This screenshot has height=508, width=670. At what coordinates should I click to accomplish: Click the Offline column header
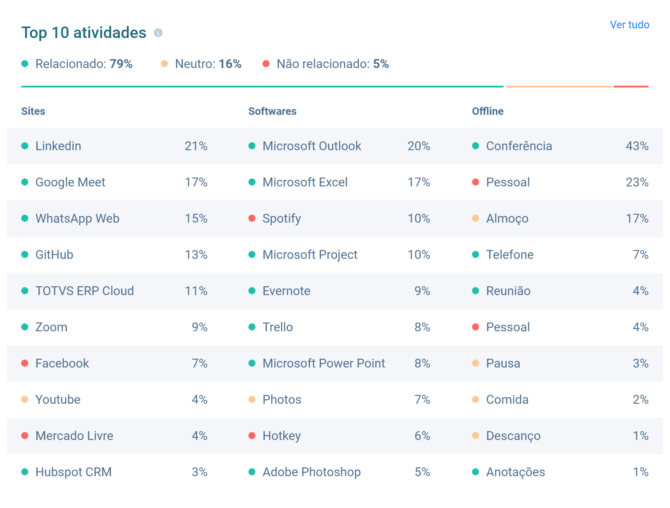point(488,111)
